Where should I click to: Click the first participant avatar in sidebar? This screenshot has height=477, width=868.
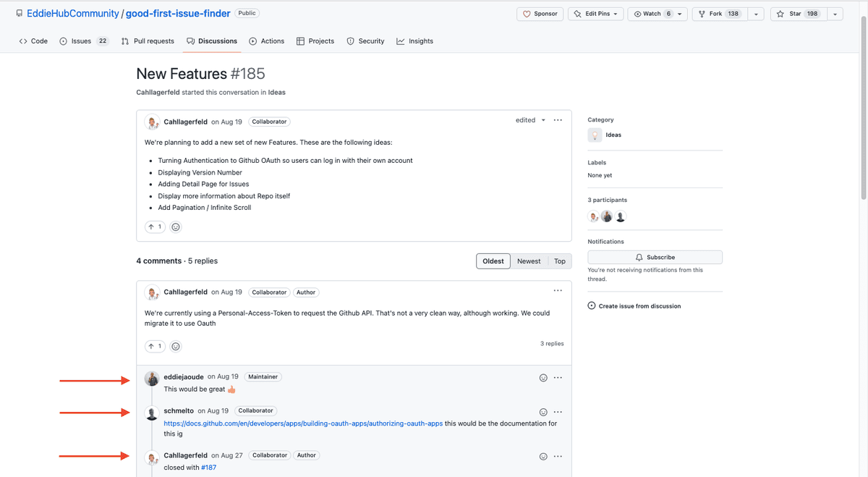coord(594,216)
